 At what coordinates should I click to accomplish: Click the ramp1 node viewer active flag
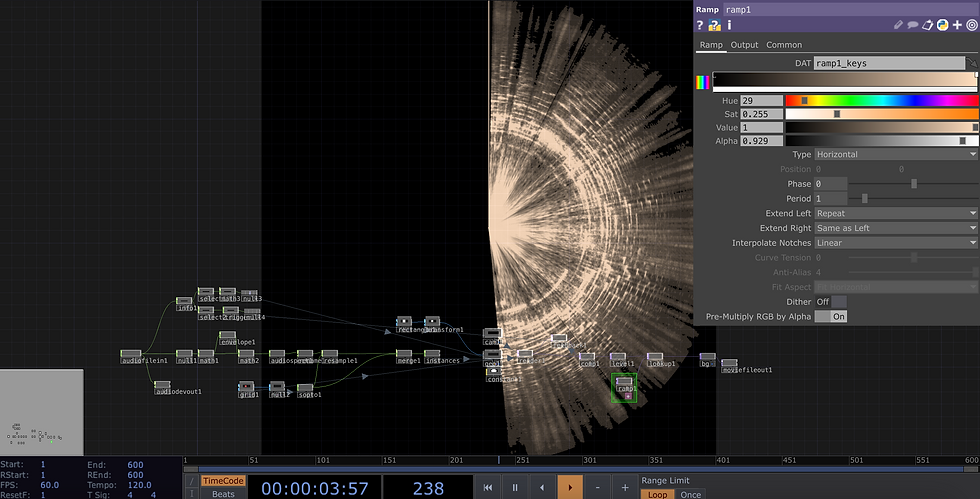628,396
